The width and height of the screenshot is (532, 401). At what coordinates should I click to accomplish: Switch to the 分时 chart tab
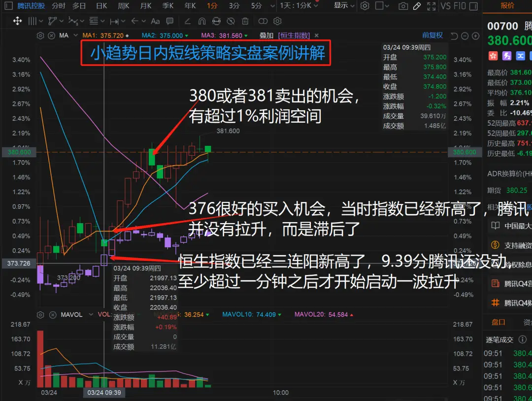coord(58,6)
